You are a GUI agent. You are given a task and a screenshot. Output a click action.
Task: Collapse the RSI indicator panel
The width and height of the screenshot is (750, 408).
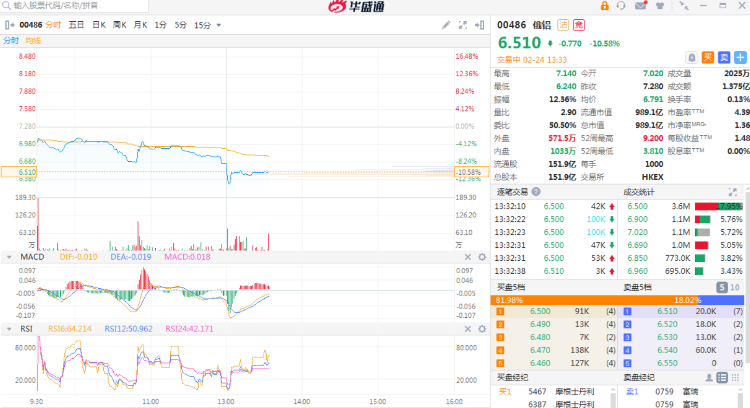[x=9, y=329]
